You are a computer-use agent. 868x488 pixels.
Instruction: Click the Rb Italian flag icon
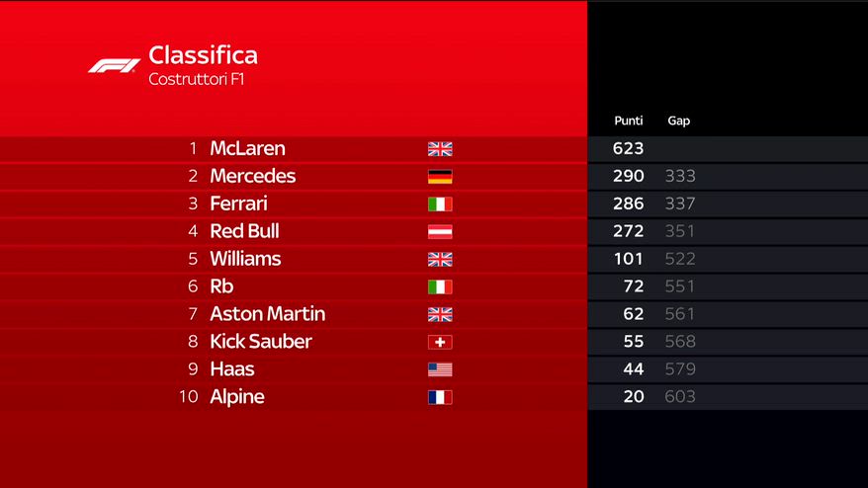tap(440, 287)
